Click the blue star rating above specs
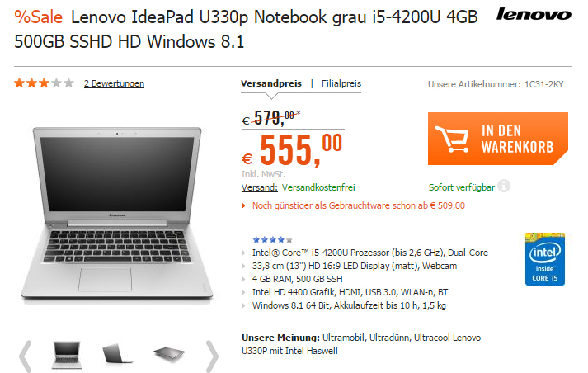This screenshot has width=588, height=373. 273,239
